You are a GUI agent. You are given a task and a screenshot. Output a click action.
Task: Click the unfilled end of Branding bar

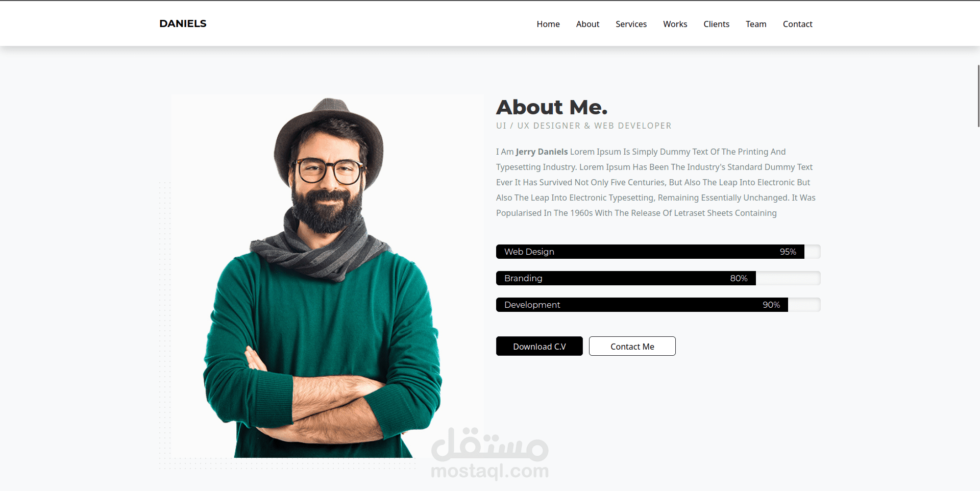[x=788, y=278]
